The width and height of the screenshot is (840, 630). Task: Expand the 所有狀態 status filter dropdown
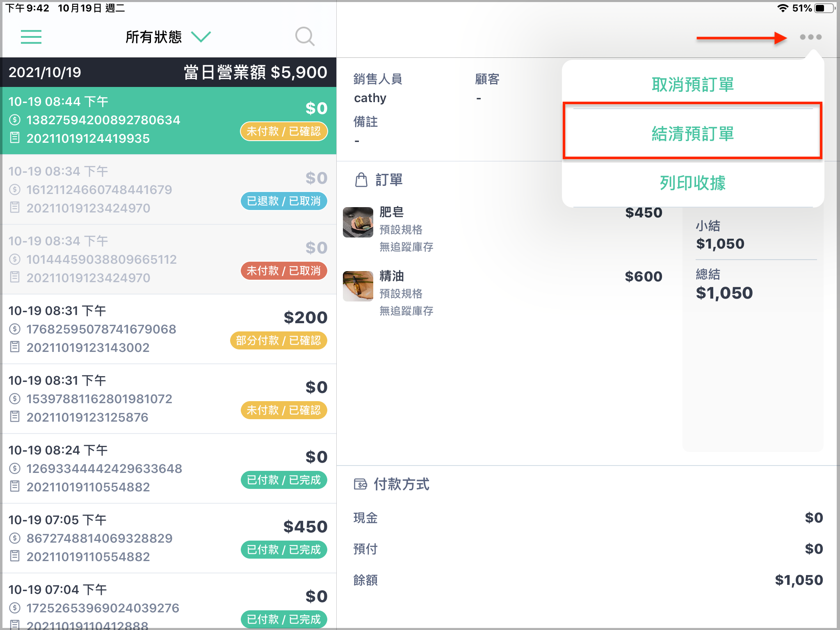(x=168, y=37)
